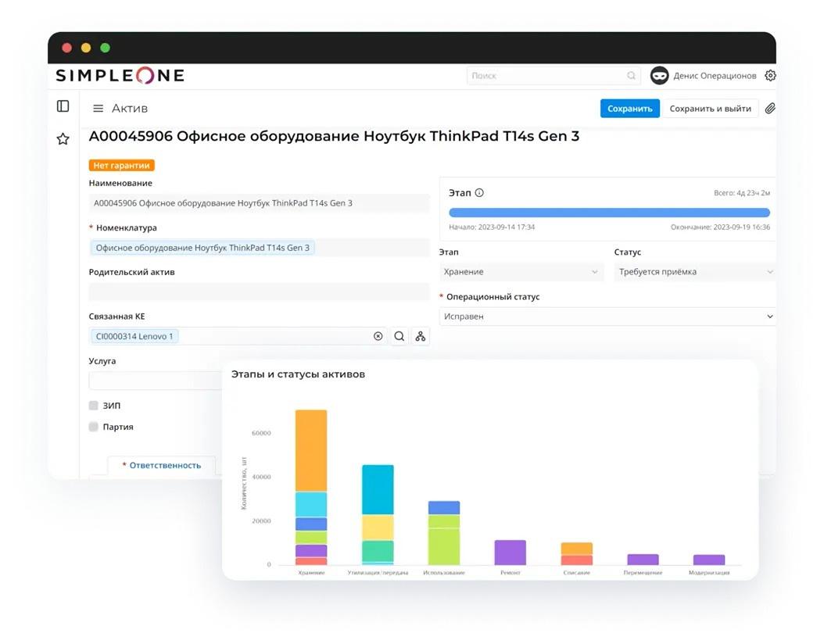Click the hamburger menu next to Актив
The width and height of the screenshot is (824, 644).
[98, 109]
